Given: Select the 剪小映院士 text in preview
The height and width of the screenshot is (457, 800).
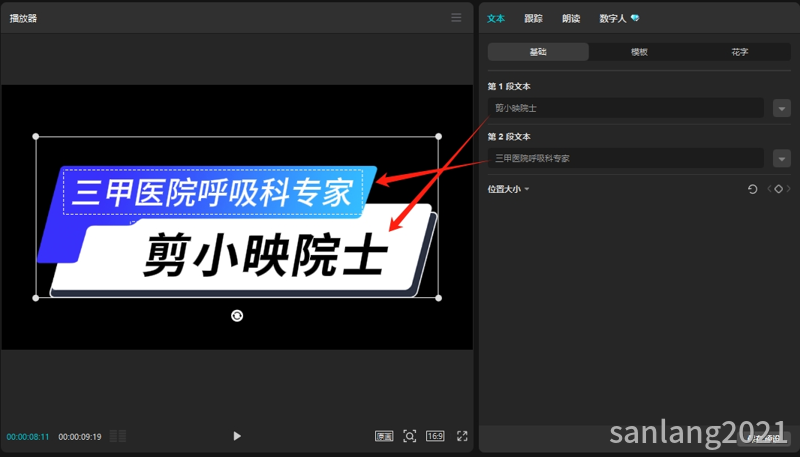Looking at the screenshot, I should pyautogui.click(x=265, y=255).
